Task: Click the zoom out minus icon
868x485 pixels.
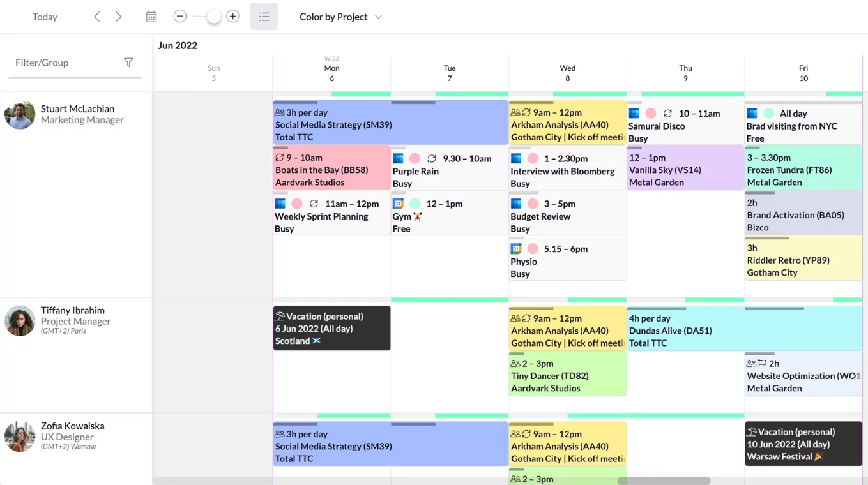Action: (x=180, y=17)
